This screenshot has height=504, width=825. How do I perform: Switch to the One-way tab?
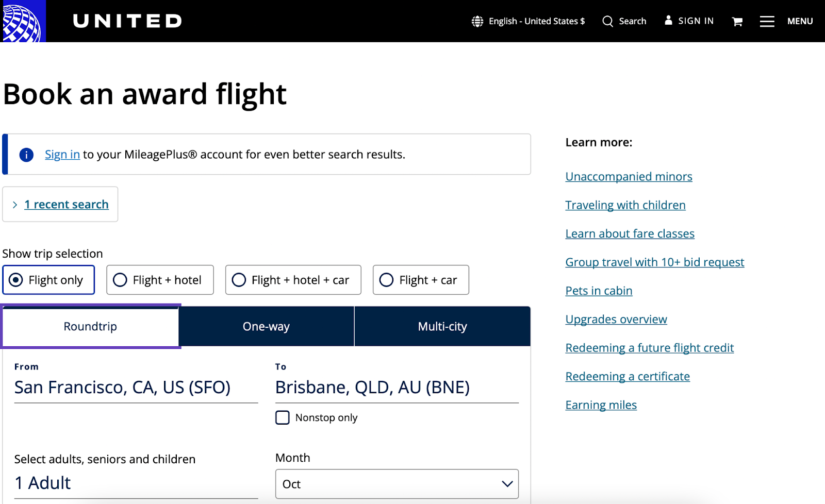(266, 326)
